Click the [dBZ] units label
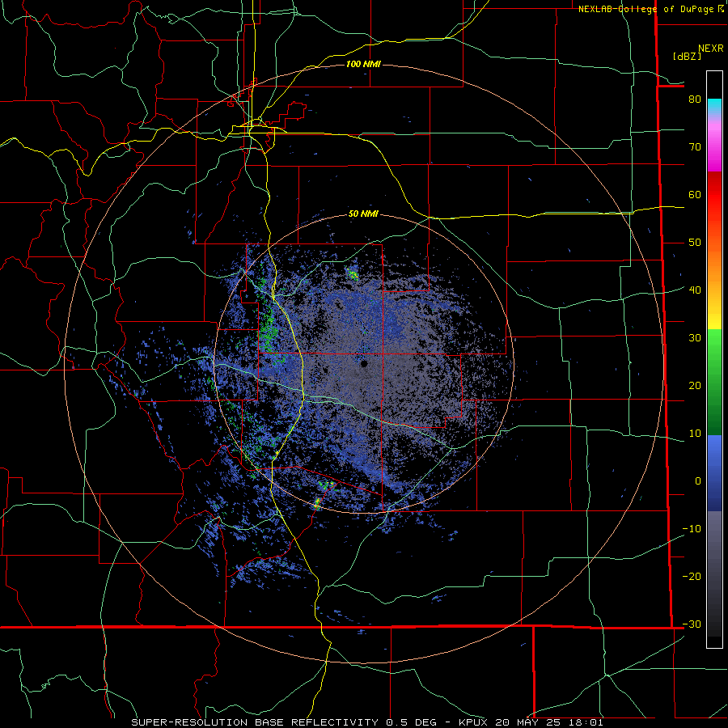This screenshot has width=728, height=728. click(x=687, y=56)
